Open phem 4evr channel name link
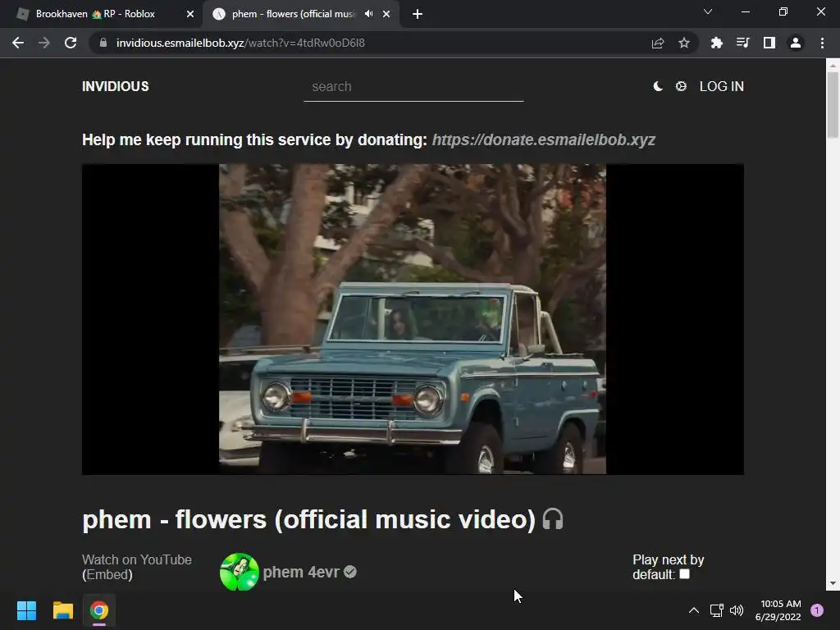 [x=301, y=572]
